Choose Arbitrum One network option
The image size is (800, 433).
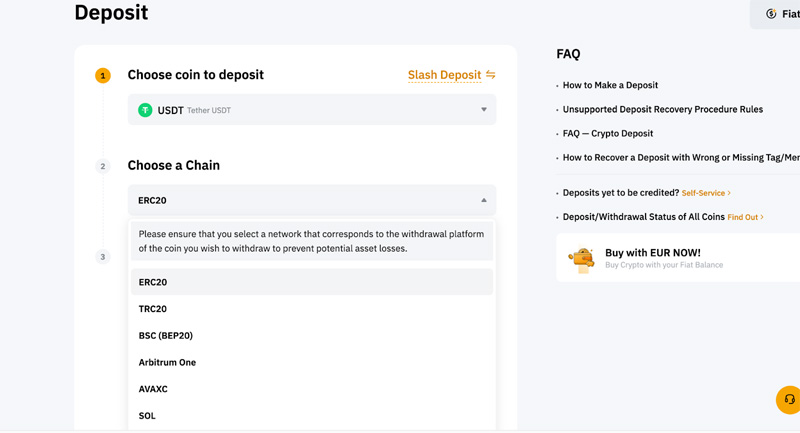click(x=312, y=362)
